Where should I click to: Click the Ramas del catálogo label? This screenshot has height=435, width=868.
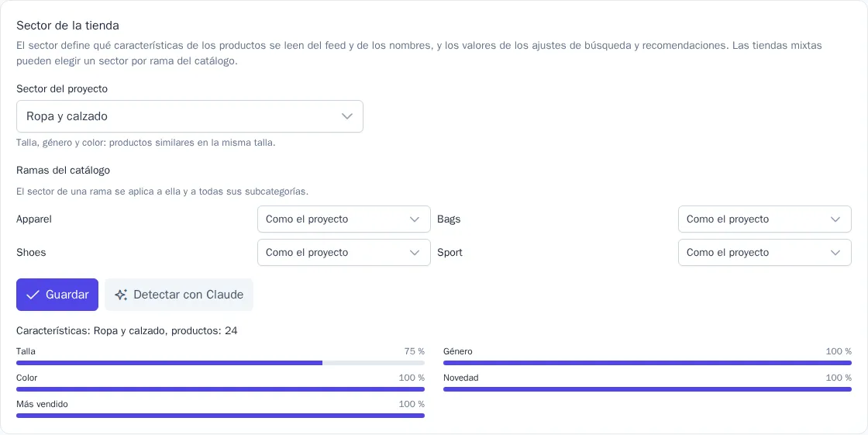point(63,170)
